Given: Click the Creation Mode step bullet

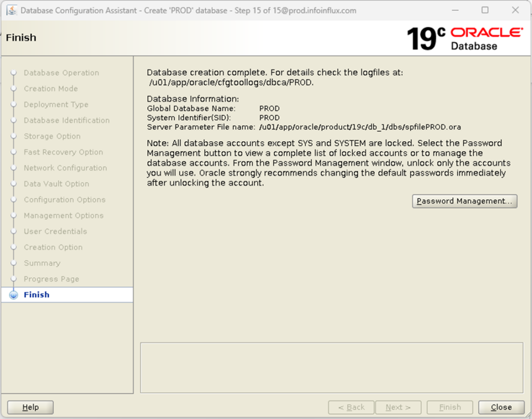Looking at the screenshot, I should pyautogui.click(x=14, y=89).
